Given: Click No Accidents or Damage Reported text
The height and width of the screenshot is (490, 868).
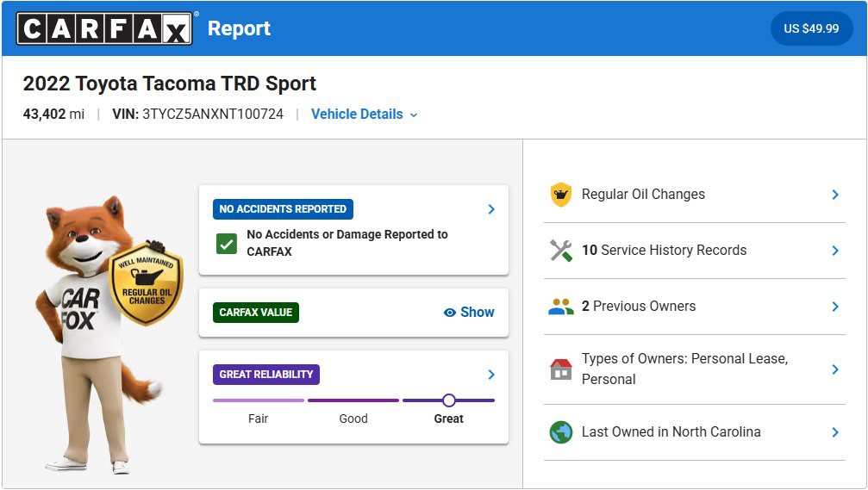Looking at the screenshot, I should click(x=347, y=243).
